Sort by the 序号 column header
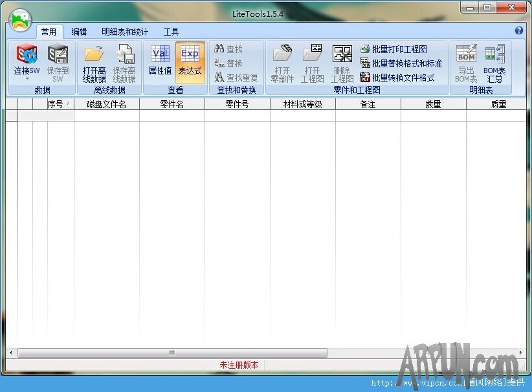 coord(60,104)
